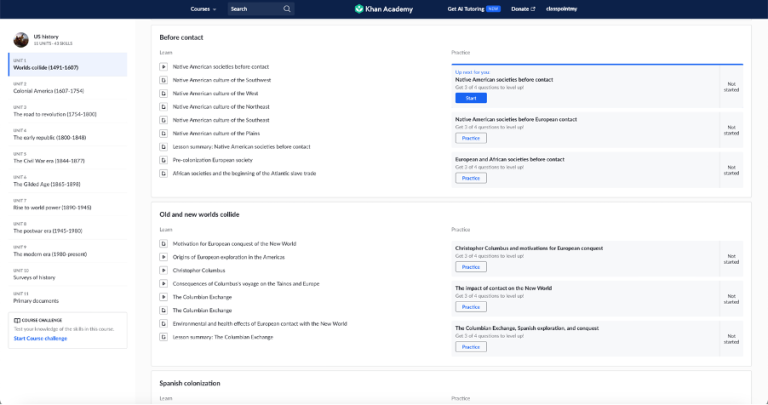Click video icon for Native American societies before contact
This screenshot has width=768, height=405.
(x=164, y=67)
